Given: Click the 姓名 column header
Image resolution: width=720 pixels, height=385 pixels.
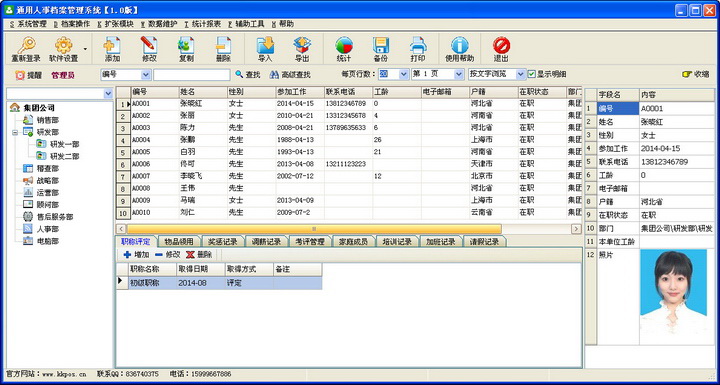Looking at the screenshot, I should coord(202,92).
